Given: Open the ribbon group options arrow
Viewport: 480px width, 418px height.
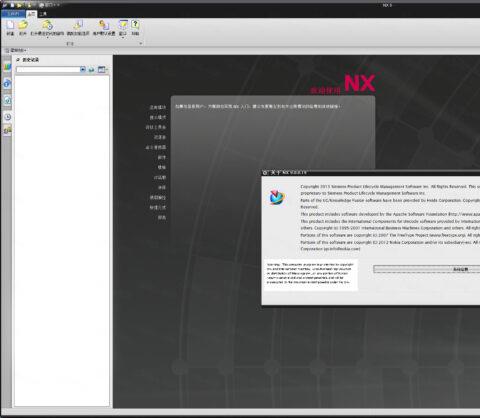Looking at the screenshot, I should 141,44.
